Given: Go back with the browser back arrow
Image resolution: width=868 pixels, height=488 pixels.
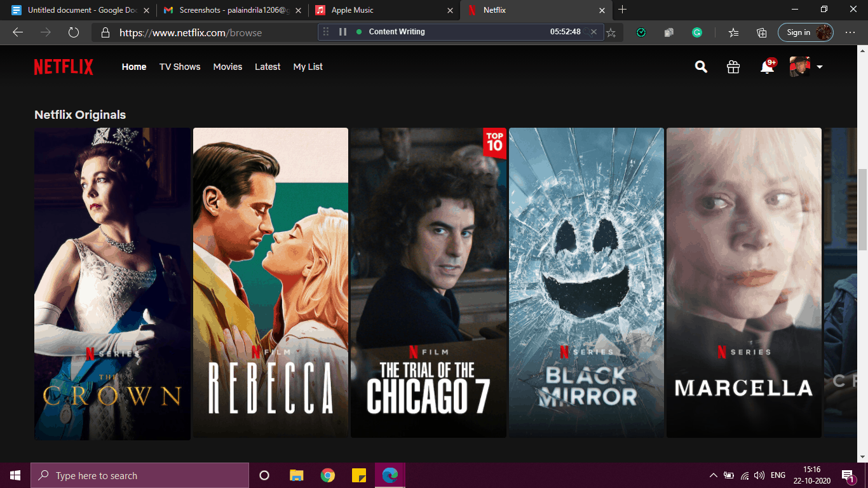Looking at the screenshot, I should click(x=18, y=32).
